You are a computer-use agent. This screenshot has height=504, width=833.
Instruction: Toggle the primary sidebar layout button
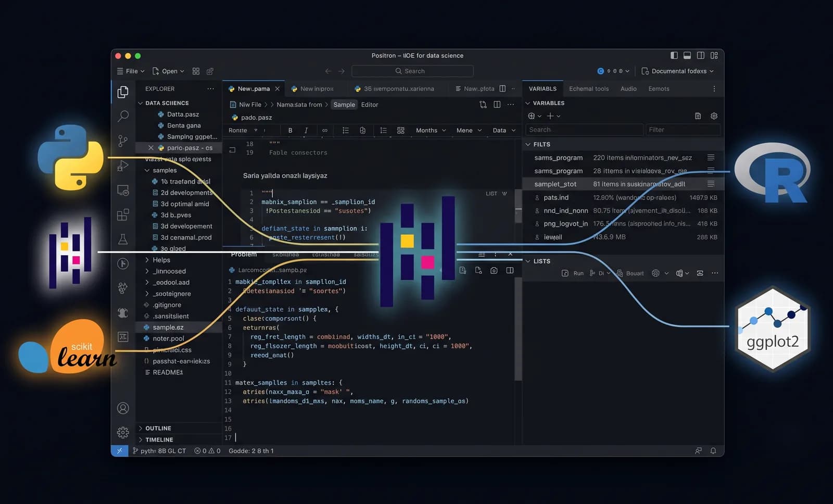coord(674,56)
